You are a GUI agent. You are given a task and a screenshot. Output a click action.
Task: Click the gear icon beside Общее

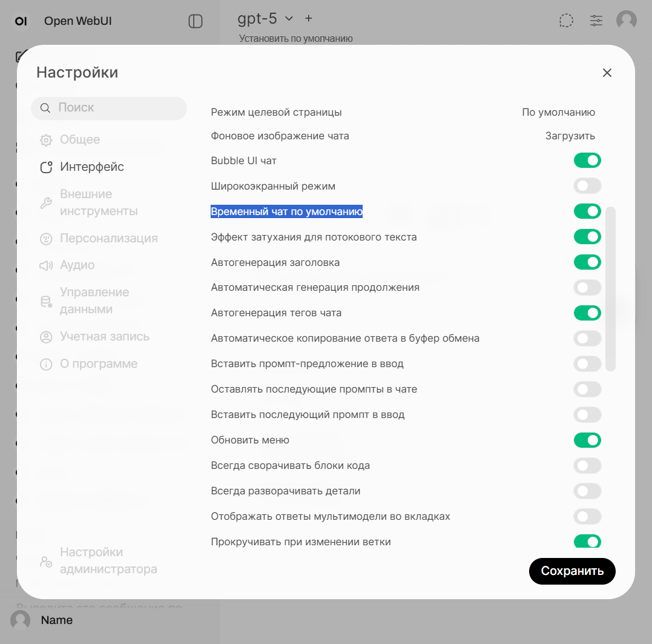46,140
